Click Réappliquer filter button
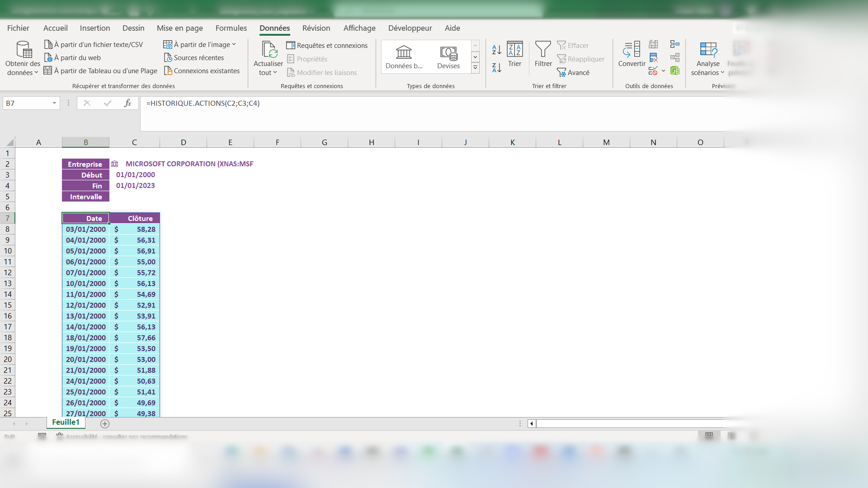Viewport: 868px width, 488px height. tap(581, 59)
